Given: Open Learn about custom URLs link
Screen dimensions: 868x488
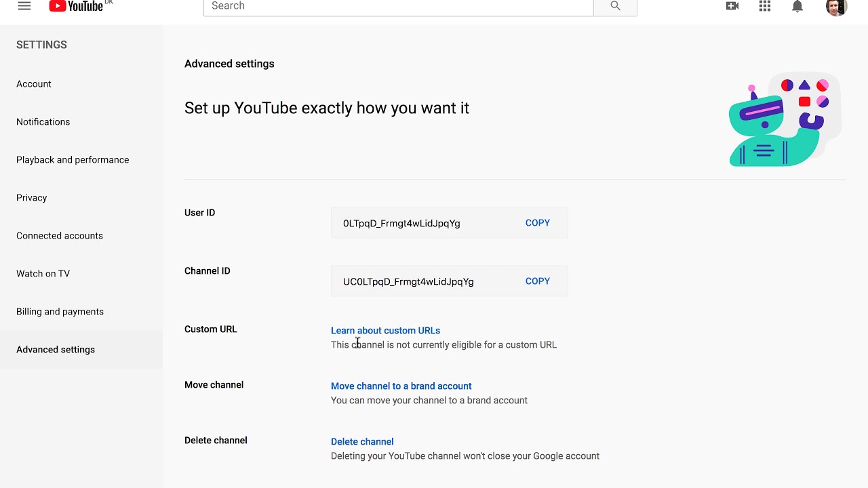Looking at the screenshot, I should 385,331.
